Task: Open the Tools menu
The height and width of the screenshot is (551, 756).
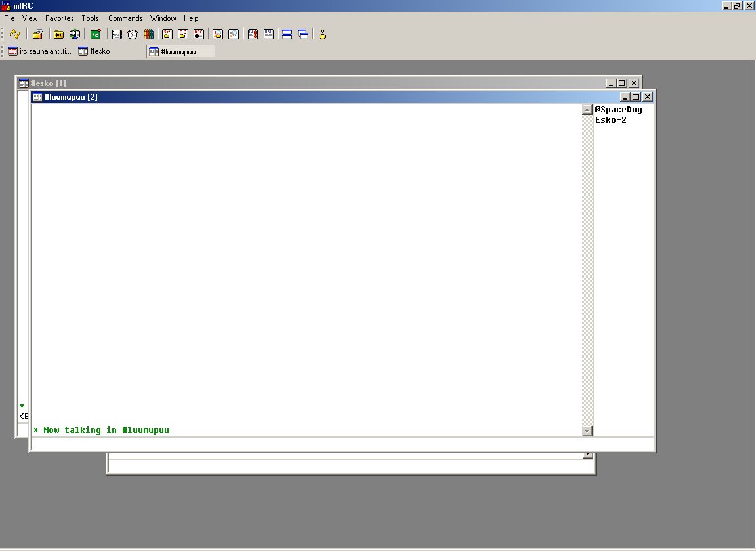Action: click(90, 18)
